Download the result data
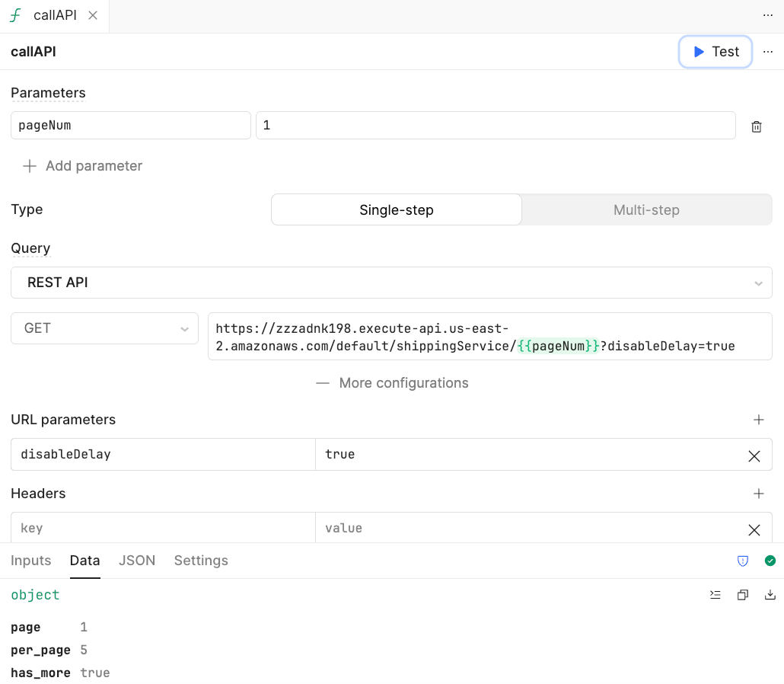The image size is (784, 684). [x=770, y=595]
